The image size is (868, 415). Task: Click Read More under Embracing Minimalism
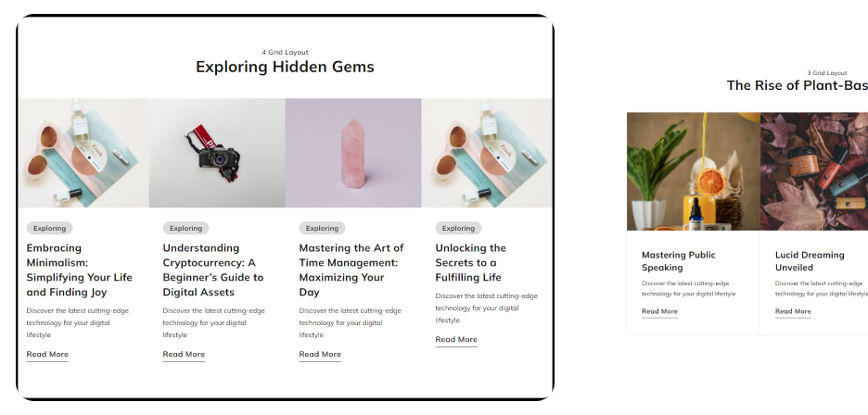(47, 355)
